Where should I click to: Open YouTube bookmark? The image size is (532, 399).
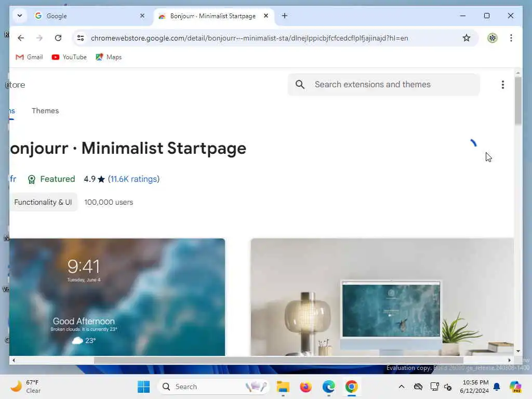click(x=69, y=57)
